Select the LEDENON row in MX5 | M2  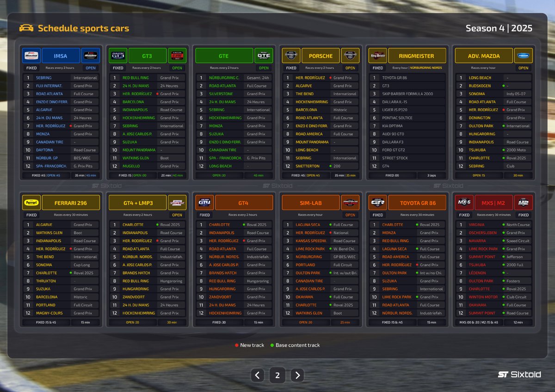(494, 273)
